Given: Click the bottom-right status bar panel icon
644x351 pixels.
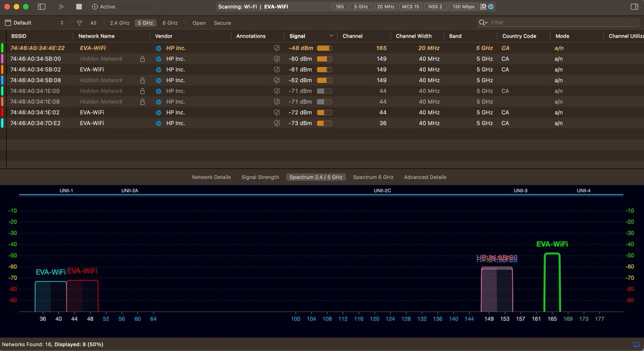Looking at the screenshot, I should (x=636, y=344).
